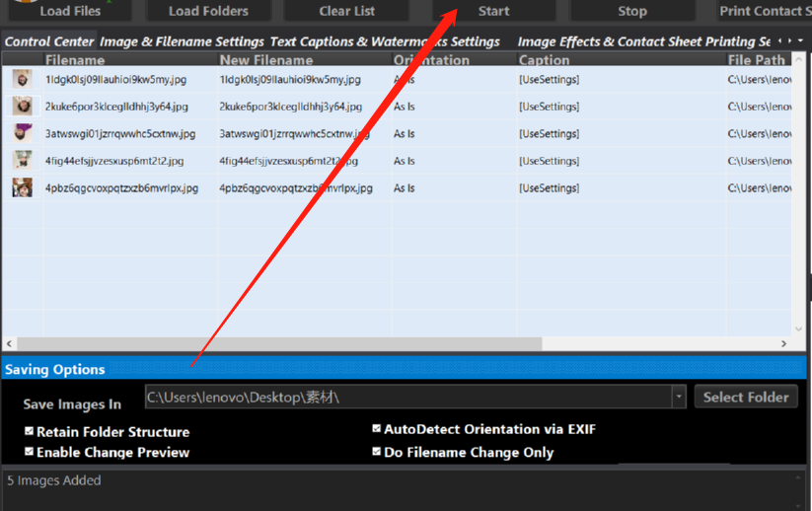Toggle AutoDetect Orientation via EXIF checkbox
The width and height of the screenshot is (812, 511).
pos(377,428)
